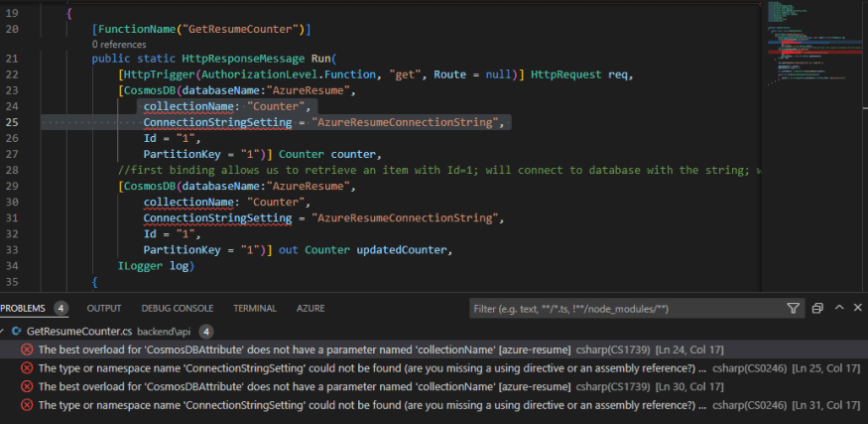Screen dimensions: 868x424
Task: Select the collectionName error at Ln 30
Action: click(x=434, y=386)
